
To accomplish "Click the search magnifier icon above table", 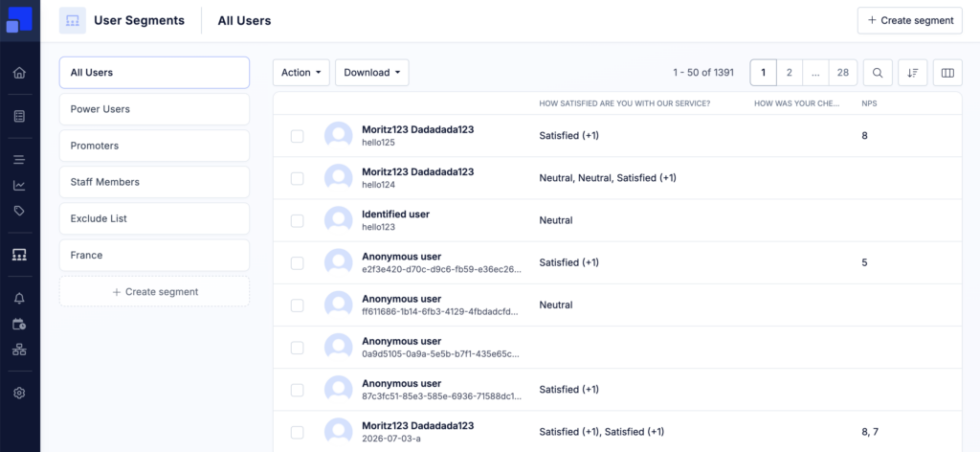I will [x=878, y=73].
